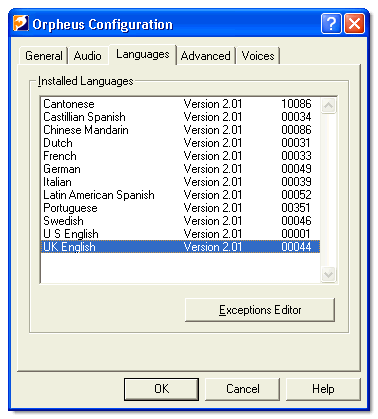Click code 00351 for Portuguese
The width and height of the screenshot is (378, 419).
coord(295,208)
